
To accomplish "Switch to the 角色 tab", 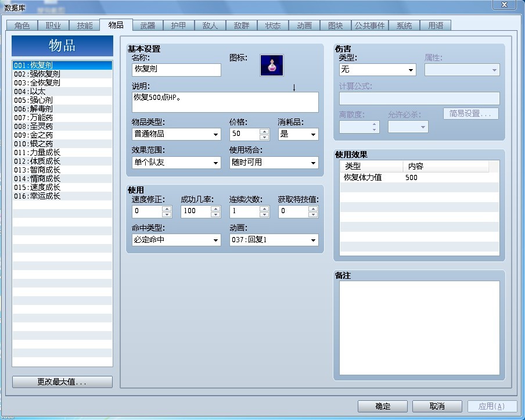I will coord(21,26).
